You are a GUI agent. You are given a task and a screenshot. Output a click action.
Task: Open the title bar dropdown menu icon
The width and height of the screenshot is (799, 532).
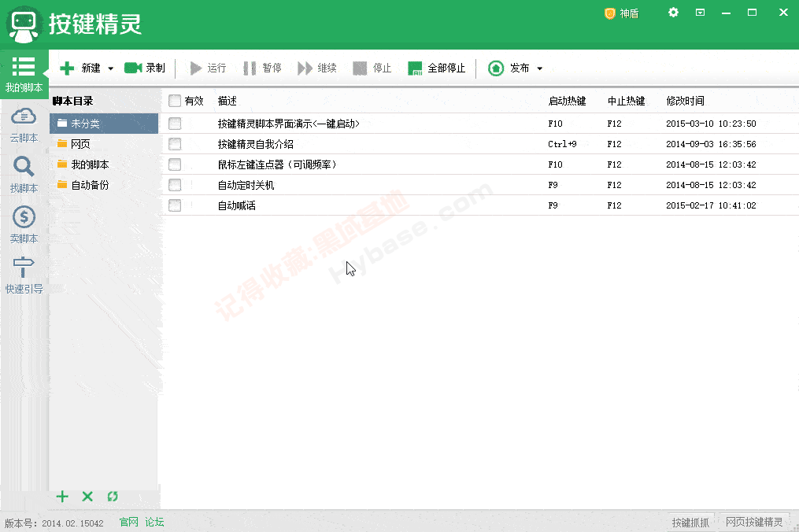(700, 13)
